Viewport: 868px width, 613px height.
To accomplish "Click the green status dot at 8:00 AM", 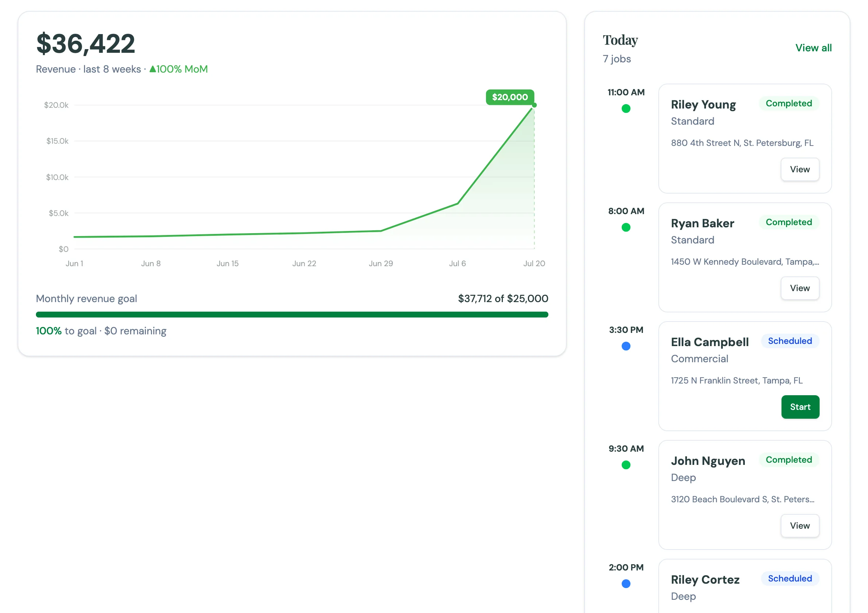I will [626, 227].
